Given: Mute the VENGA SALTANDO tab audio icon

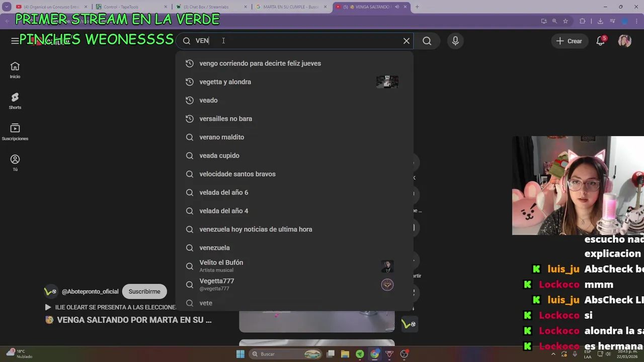Looking at the screenshot, I should click(397, 7).
